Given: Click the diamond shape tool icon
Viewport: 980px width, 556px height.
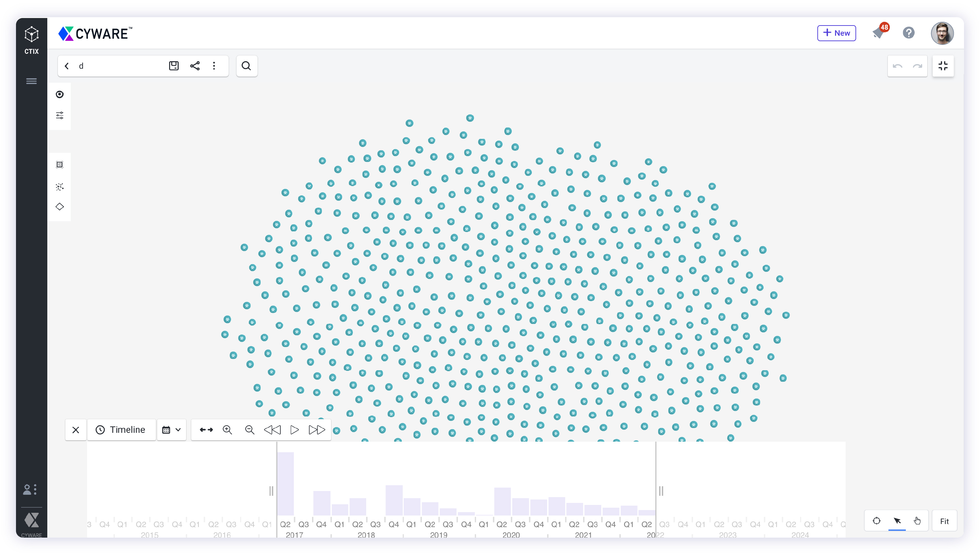Looking at the screenshot, I should [x=60, y=207].
